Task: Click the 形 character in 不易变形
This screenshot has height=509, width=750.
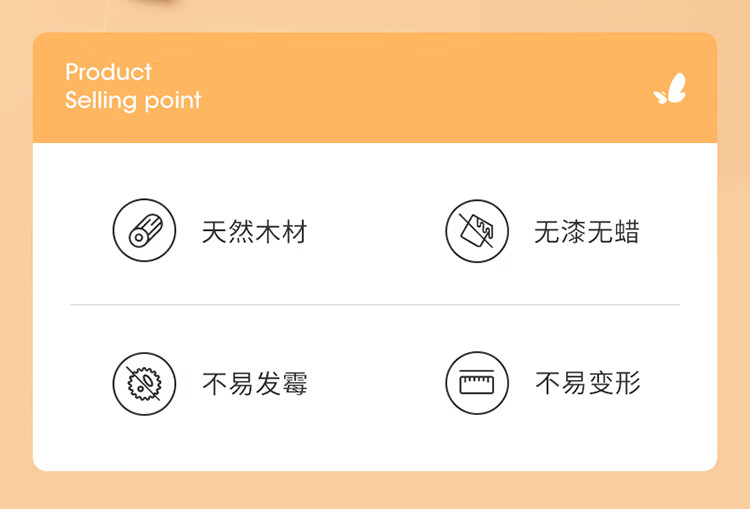Action: 628,383
